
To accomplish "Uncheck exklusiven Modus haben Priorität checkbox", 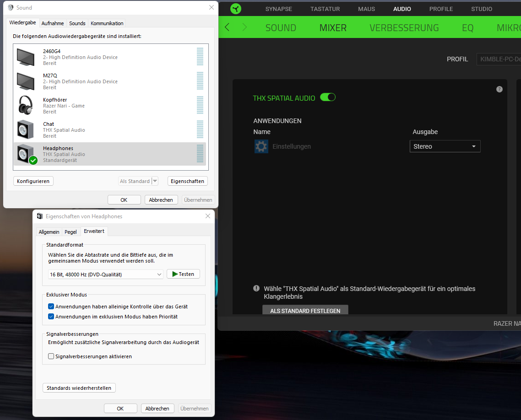I will [x=51, y=317].
